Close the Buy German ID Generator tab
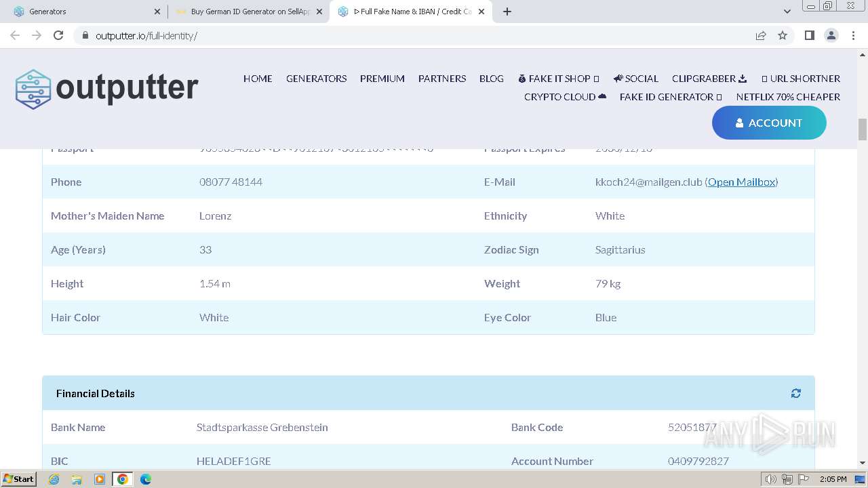This screenshot has height=488, width=868. point(319,12)
